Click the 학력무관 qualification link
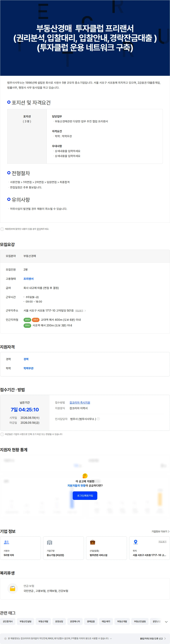 (x=28, y=368)
